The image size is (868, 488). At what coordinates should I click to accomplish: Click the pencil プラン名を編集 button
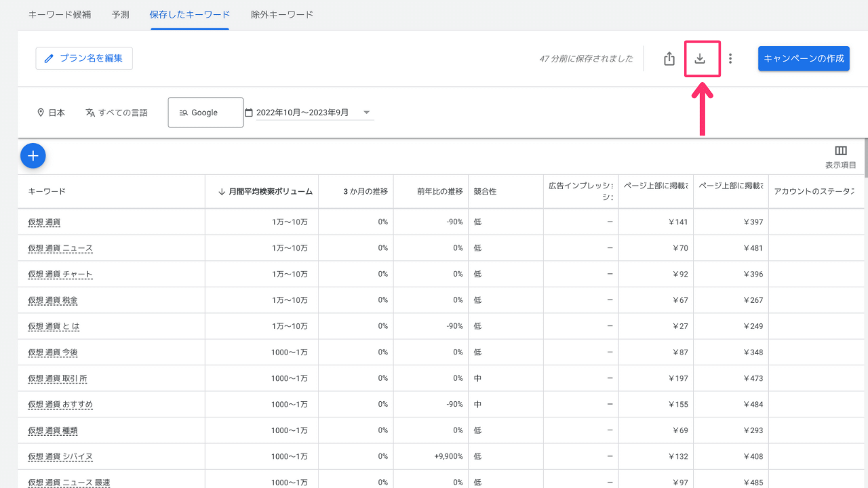coord(84,58)
